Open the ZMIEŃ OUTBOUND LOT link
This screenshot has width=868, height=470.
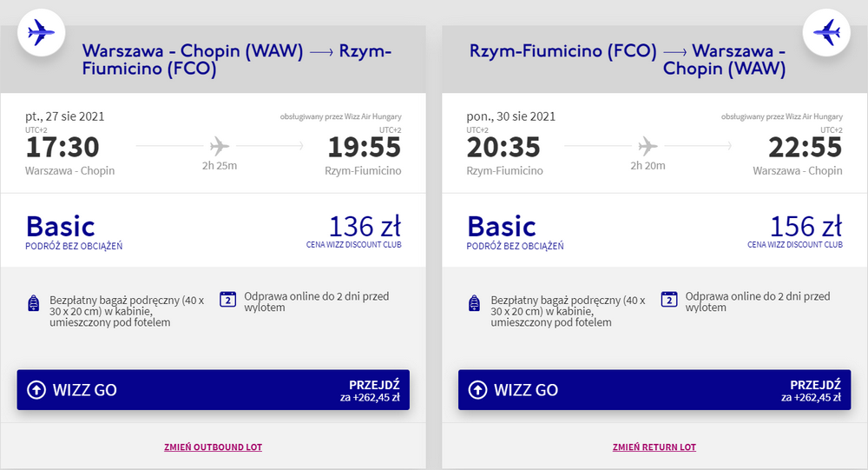(214, 447)
